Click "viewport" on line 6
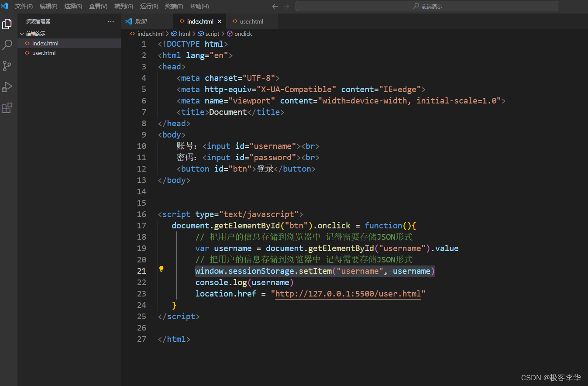 (x=251, y=100)
